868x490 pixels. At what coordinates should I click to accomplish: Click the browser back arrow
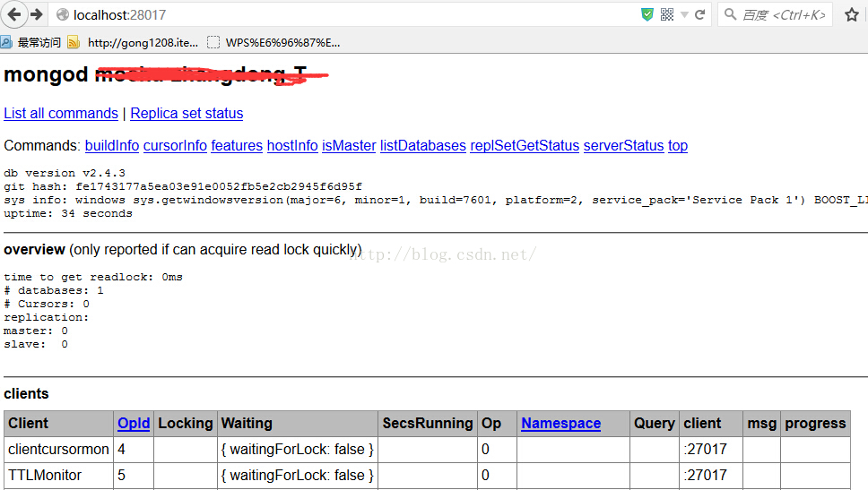pos(14,14)
